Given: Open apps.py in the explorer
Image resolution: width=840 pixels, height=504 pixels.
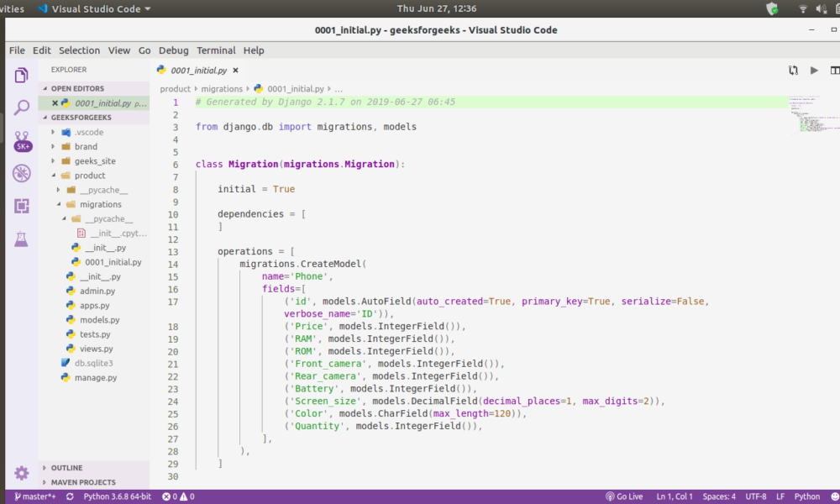Looking at the screenshot, I should coord(94,305).
